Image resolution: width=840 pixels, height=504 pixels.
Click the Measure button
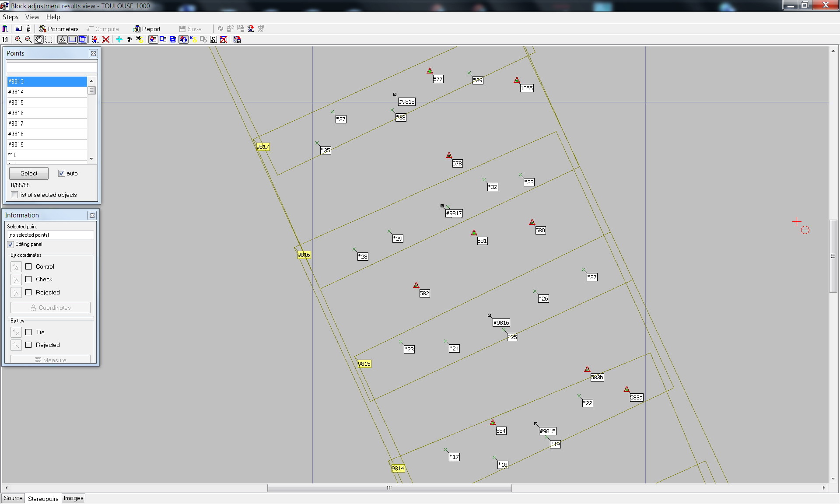click(x=50, y=359)
